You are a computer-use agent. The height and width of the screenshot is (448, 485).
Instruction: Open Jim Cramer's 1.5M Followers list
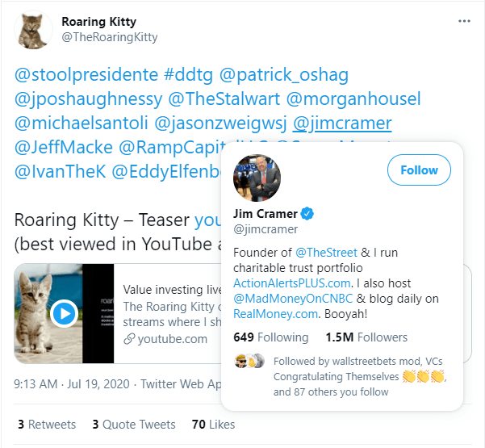[366, 337]
